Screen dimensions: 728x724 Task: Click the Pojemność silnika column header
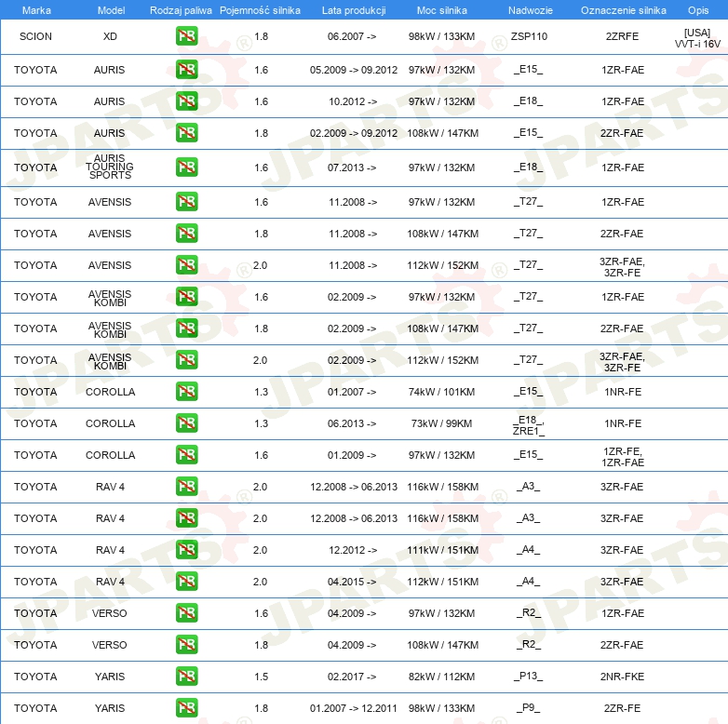click(x=260, y=10)
